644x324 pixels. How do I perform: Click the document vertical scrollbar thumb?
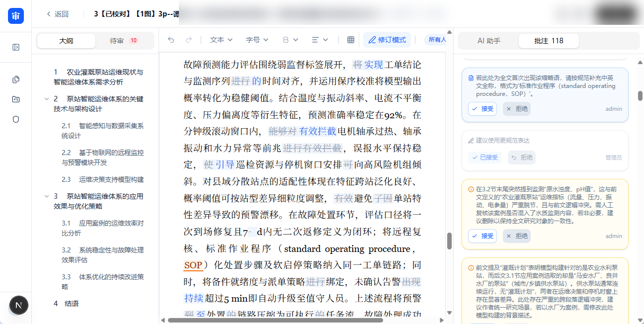449,241
